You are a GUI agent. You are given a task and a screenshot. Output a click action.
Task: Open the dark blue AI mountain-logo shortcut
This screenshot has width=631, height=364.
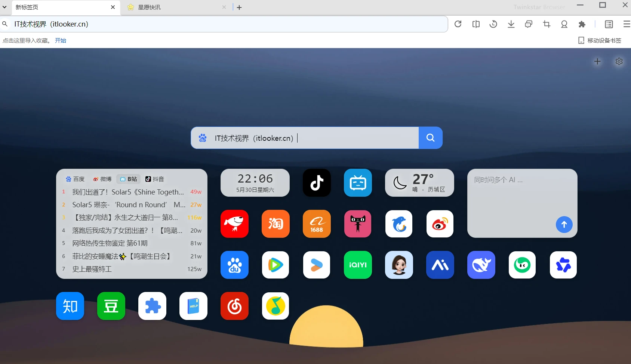440,265
